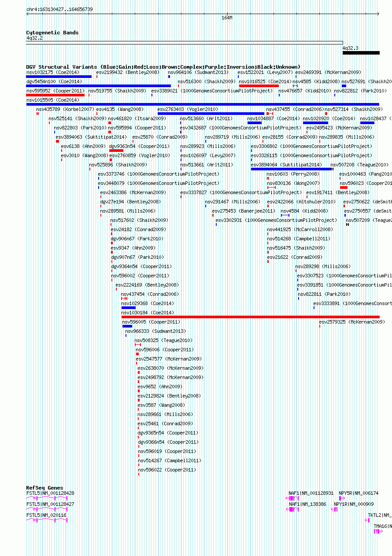This screenshot has height=556, width=392.
Task: Click the blue gain bar under dgv5454n100
Action: click(99, 86)
